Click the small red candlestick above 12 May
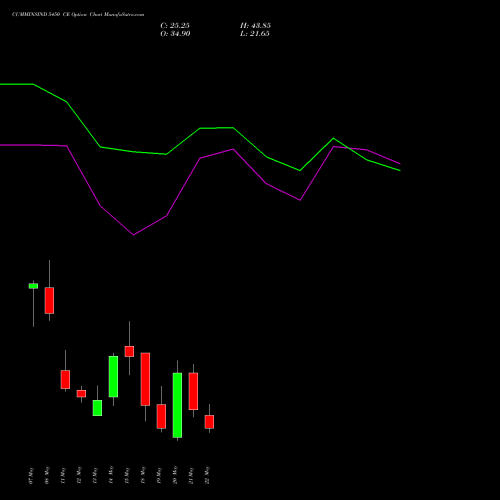500x500 pixels. [x=81, y=394]
